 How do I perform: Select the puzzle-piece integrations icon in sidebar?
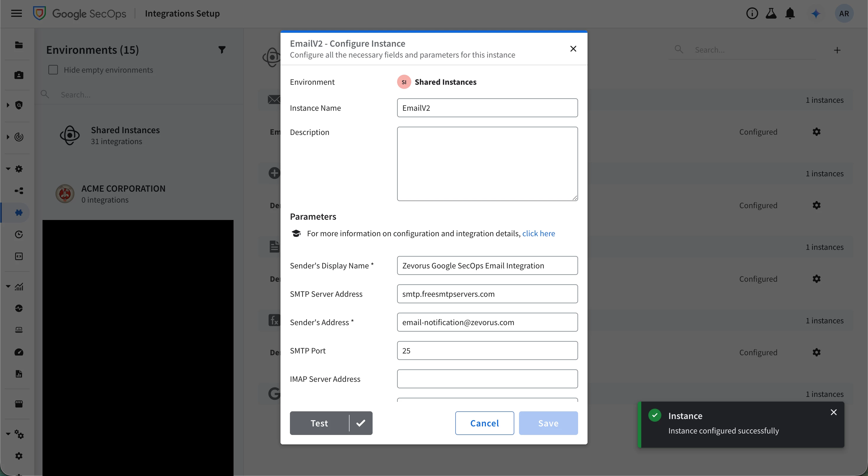point(19,212)
